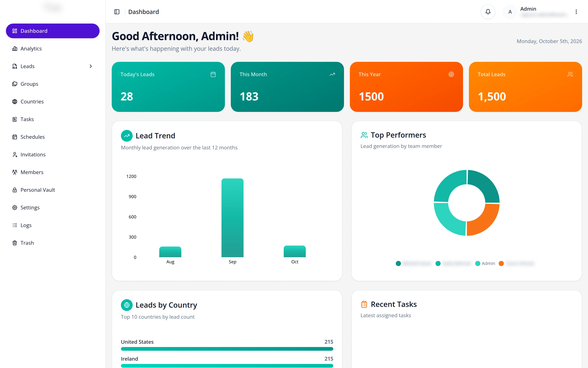The width and height of the screenshot is (588, 368).
Task: Click the Top Performers people icon
Action: coord(364,135)
